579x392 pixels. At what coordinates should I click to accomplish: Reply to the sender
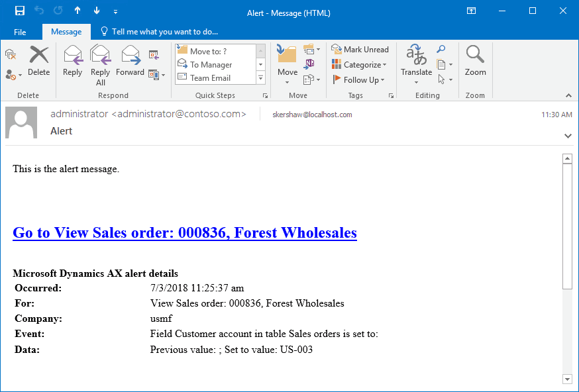point(72,61)
